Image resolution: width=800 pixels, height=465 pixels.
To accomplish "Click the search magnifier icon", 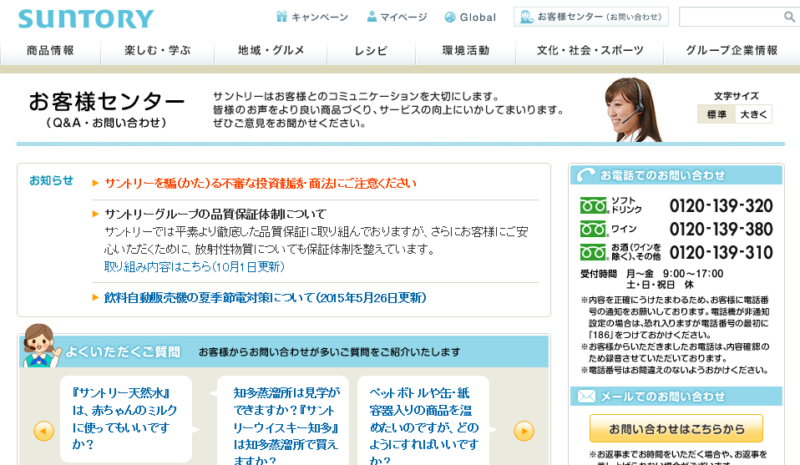I will click(x=789, y=17).
